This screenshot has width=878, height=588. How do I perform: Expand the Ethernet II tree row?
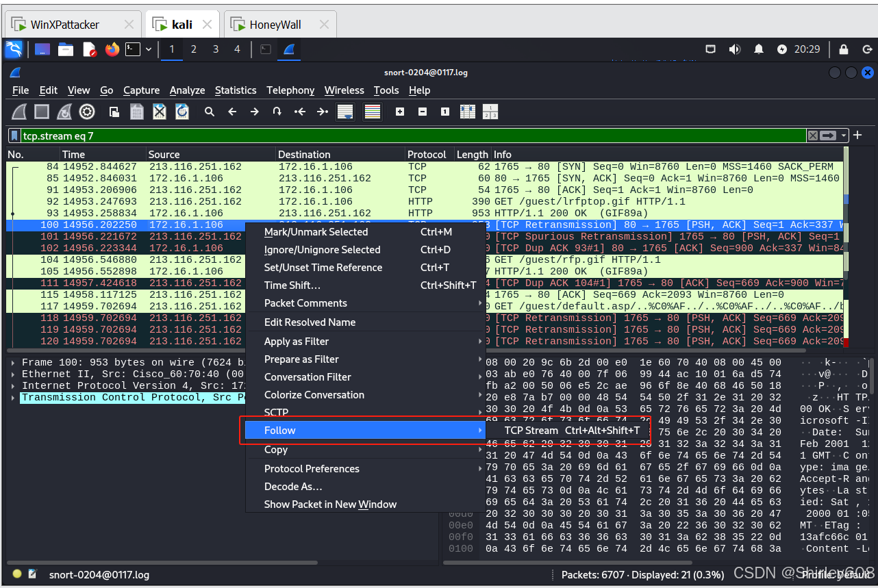coord(14,374)
